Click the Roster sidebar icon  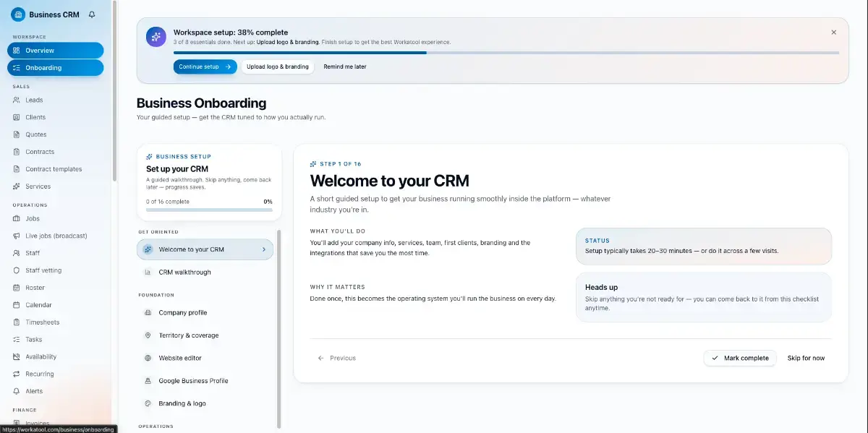pyautogui.click(x=17, y=288)
